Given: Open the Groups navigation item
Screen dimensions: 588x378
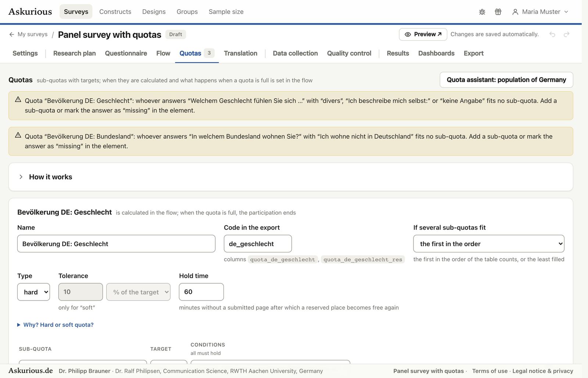Looking at the screenshot, I should tap(187, 12).
